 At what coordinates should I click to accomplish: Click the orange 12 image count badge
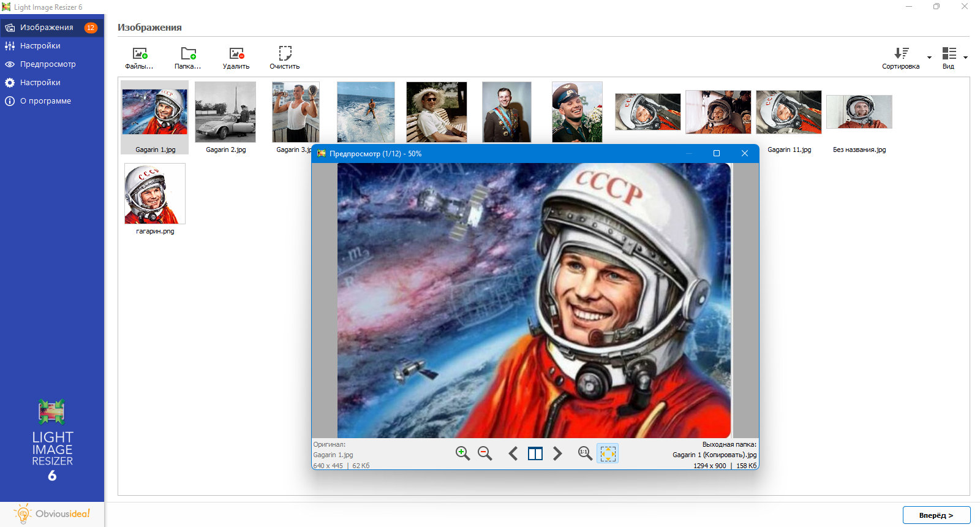tap(91, 28)
